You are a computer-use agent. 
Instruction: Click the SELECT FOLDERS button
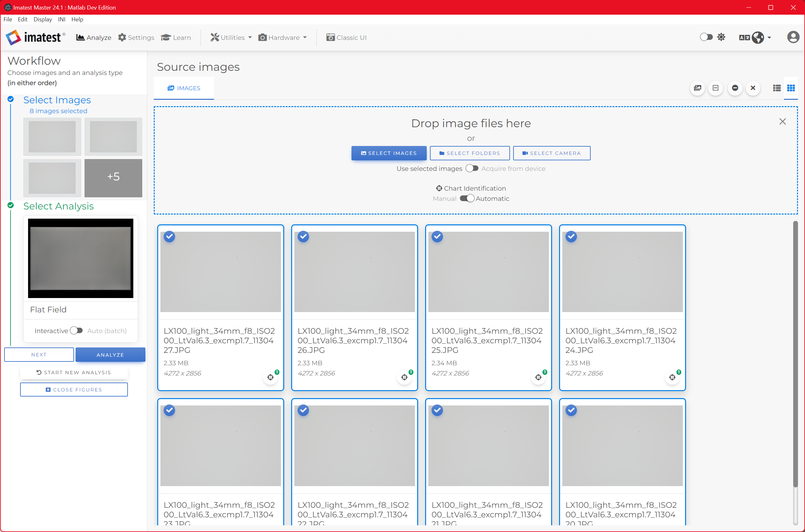click(x=470, y=153)
